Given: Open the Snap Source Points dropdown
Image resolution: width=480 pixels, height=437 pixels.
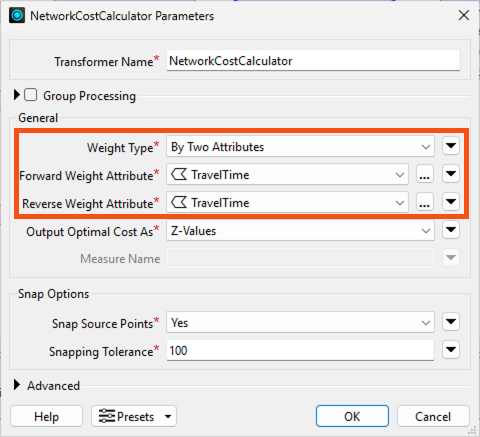Looking at the screenshot, I should pyautogui.click(x=300, y=322).
